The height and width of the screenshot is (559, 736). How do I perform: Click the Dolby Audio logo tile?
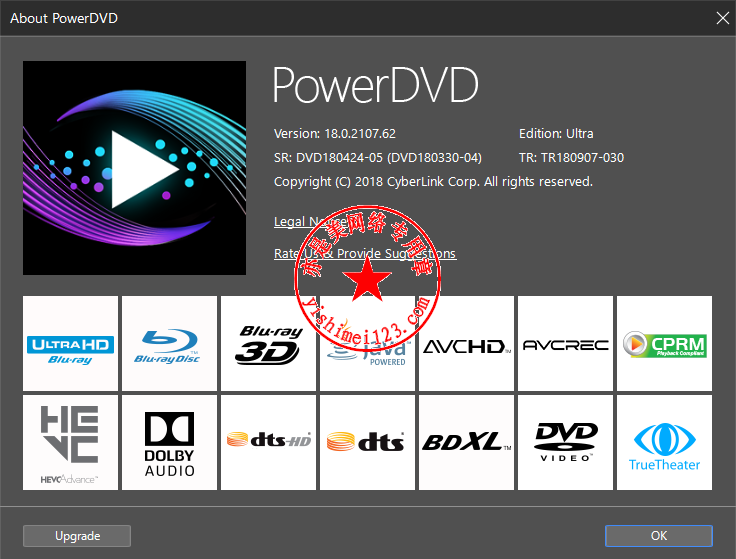coord(169,442)
